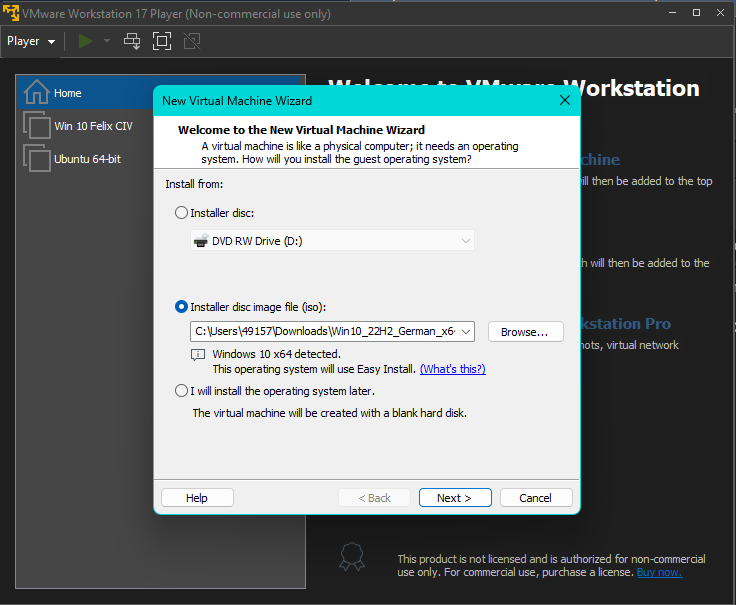The width and height of the screenshot is (736, 605).
Task: Expand the power options arrow beside play
Action: (x=107, y=41)
